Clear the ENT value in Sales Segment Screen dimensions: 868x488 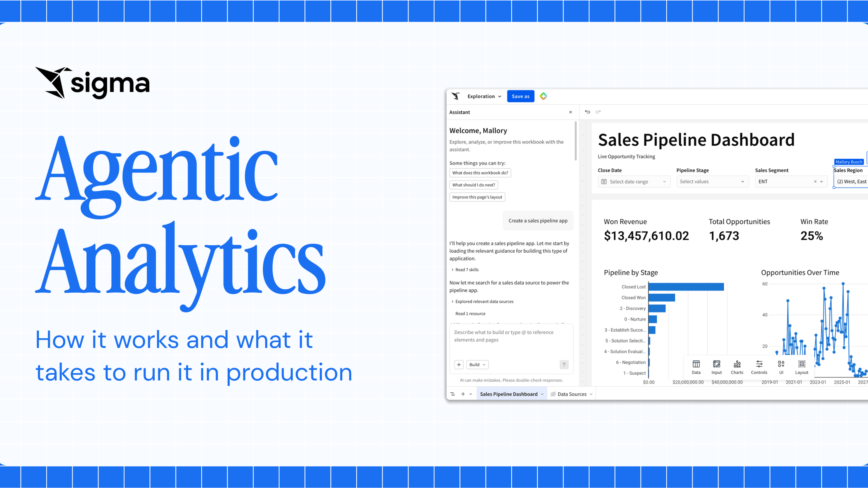point(815,181)
